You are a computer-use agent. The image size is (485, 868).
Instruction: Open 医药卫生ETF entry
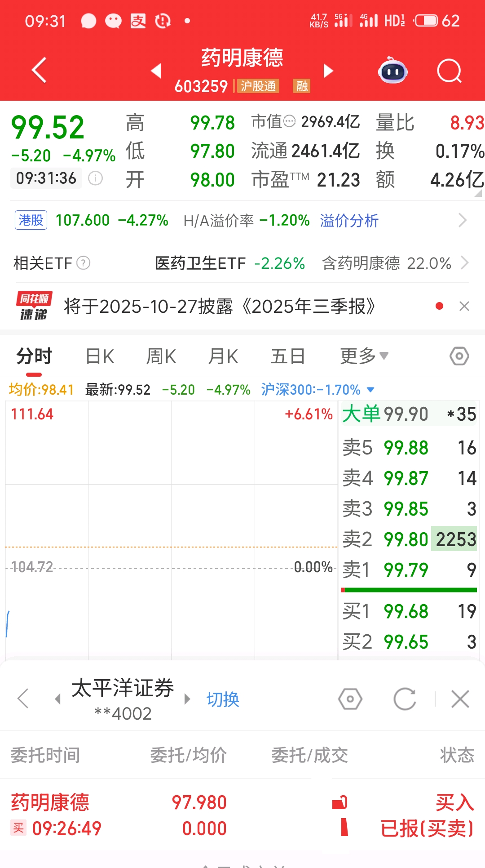[x=200, y=263]
